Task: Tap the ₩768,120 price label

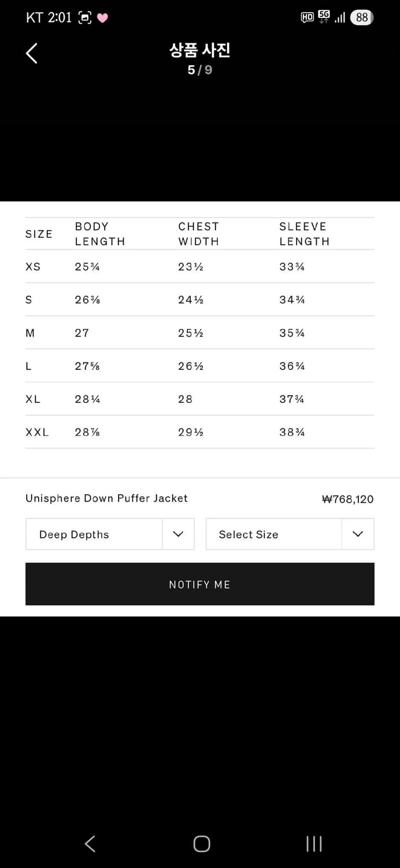Action: tap(347, 499)
